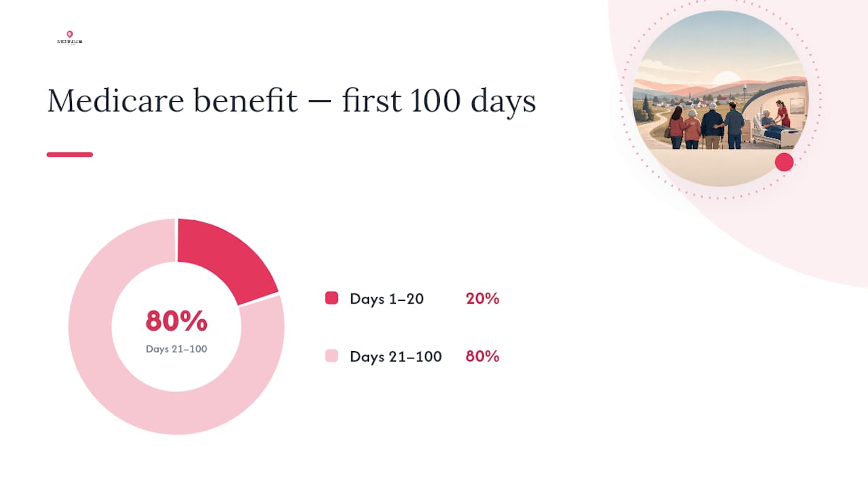Click the group of four people in the illustration

click(x=706, y=127)
